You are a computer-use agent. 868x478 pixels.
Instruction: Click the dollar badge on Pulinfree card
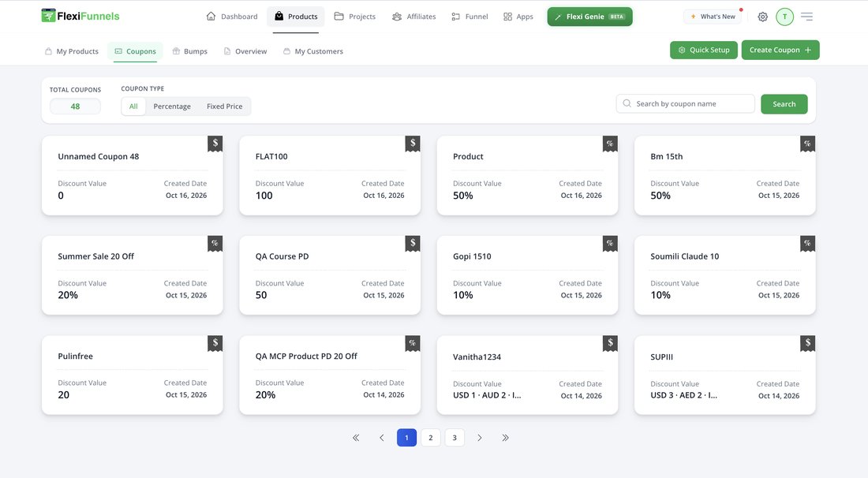pos(215,343)
